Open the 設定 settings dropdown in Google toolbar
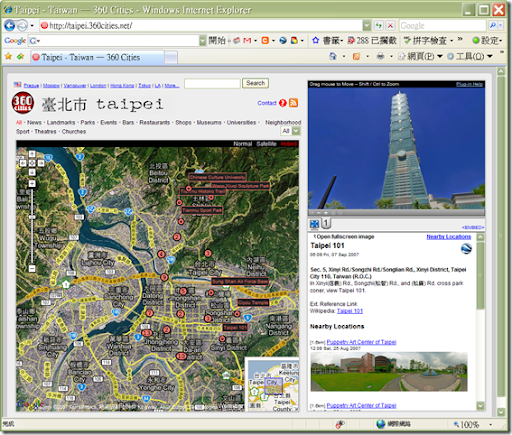 coord(501,41)
